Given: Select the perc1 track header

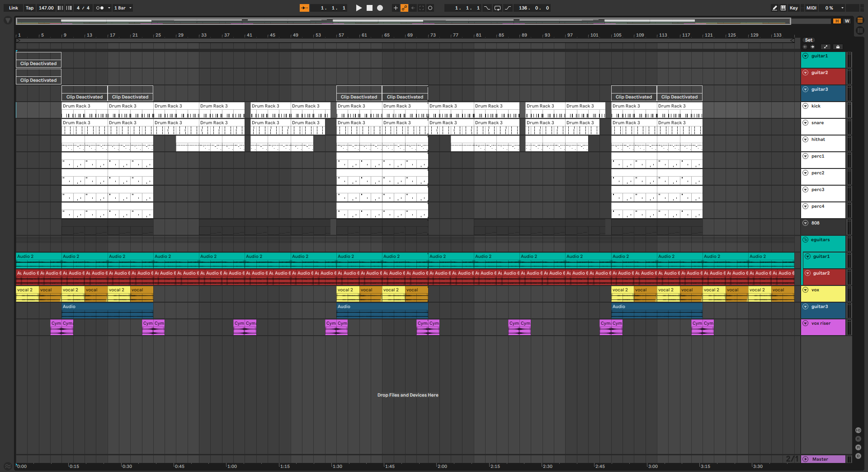Looking at the screenshot, I should (823, 160).
